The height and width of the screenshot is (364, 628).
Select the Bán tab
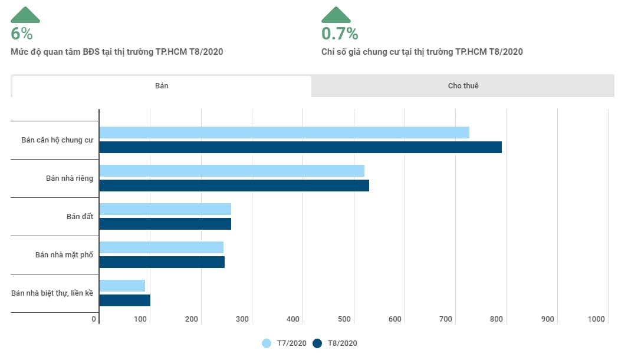click(162, 86)
